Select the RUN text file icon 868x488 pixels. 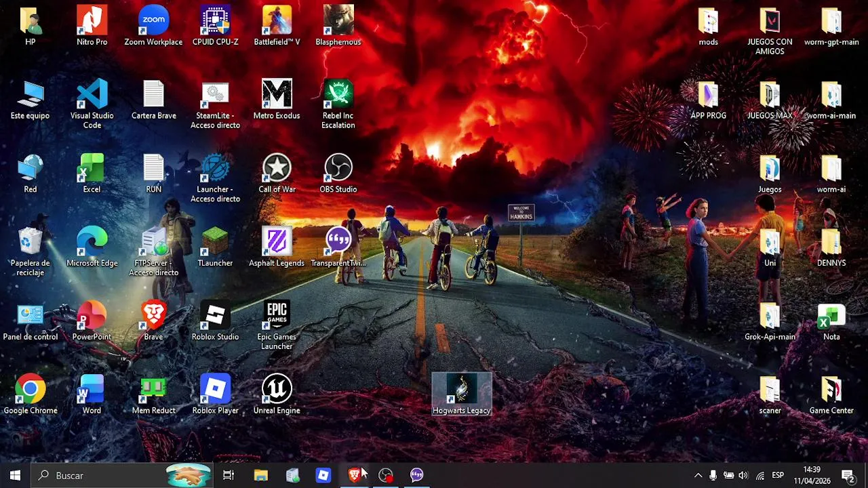[153, 174]
